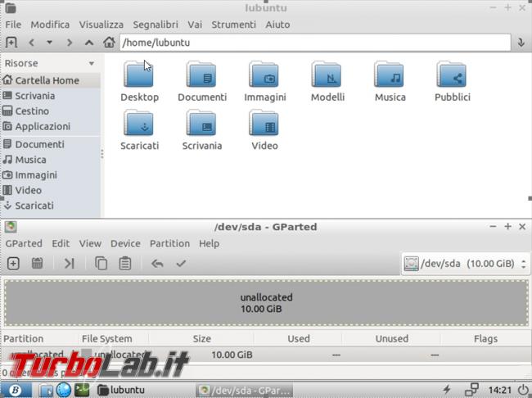Go forward in file manager history

point(70,43)
